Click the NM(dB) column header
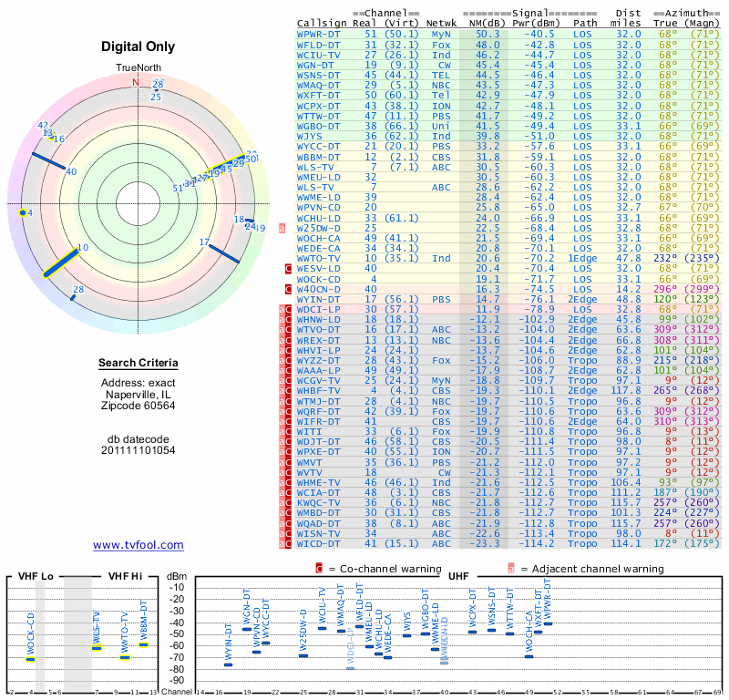The image size is (729, 700). pyautogui.click(x=486, y=24)
